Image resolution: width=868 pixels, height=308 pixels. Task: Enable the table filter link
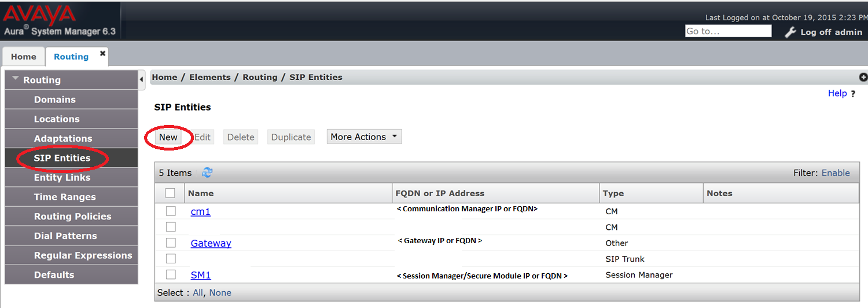point(836,173)
